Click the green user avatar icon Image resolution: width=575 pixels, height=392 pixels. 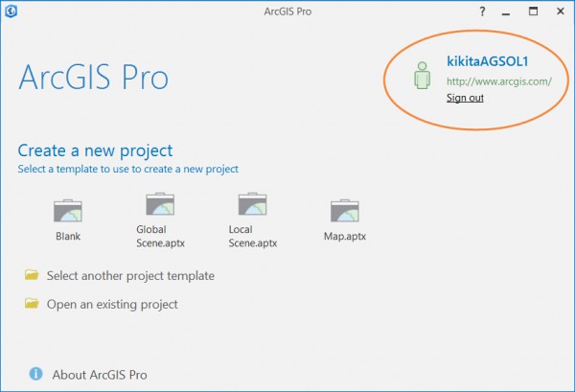coord(422,75)
